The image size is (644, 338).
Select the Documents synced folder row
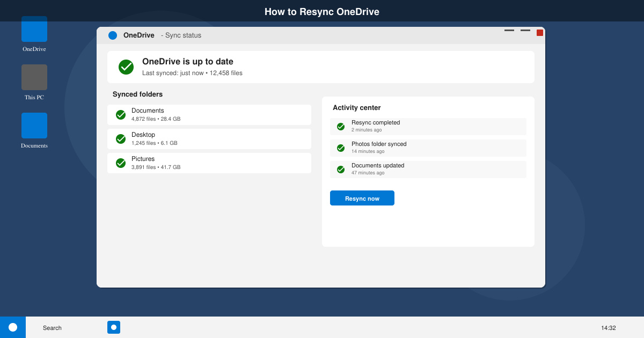209,115
